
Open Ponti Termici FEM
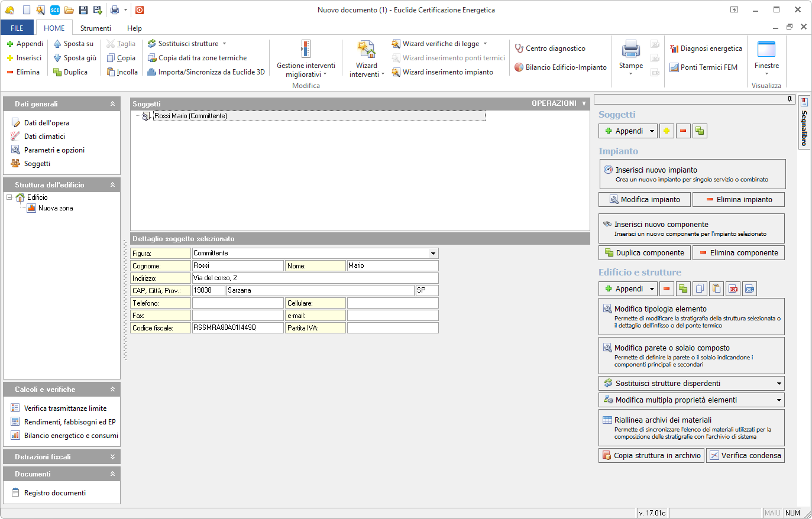pos(704,67)
